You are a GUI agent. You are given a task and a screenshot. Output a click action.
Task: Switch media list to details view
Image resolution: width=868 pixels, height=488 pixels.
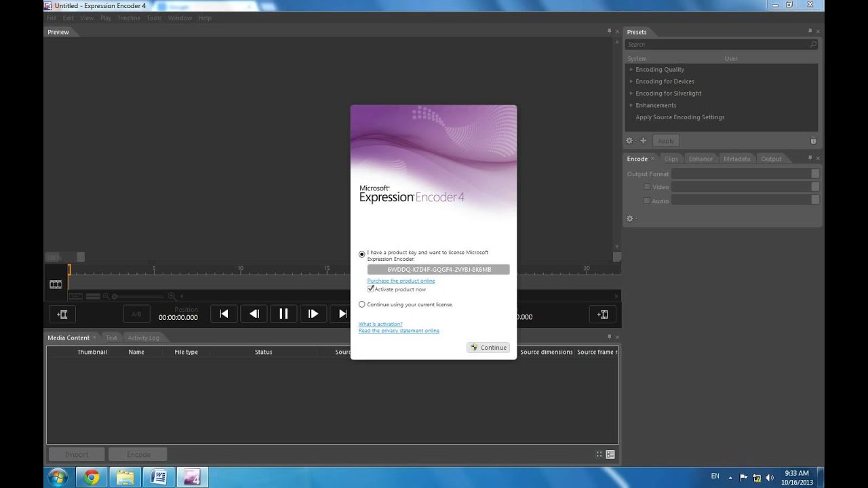point(610,454)
